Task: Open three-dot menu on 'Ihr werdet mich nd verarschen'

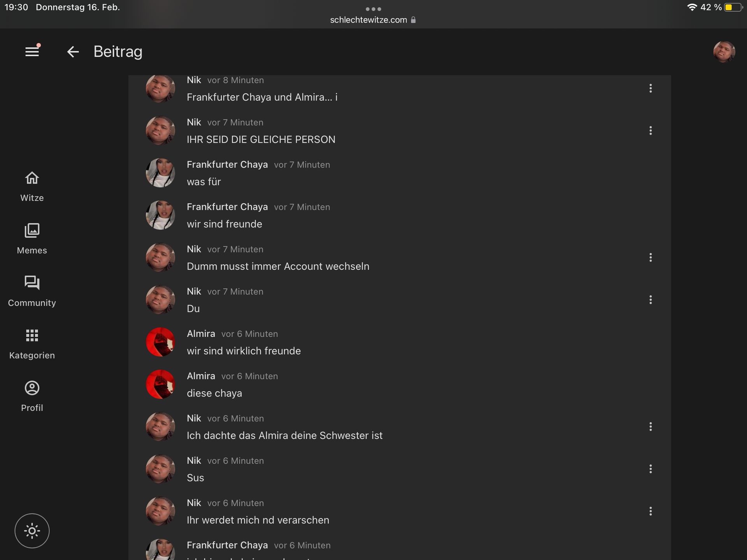Action: [x=651, y=511]
